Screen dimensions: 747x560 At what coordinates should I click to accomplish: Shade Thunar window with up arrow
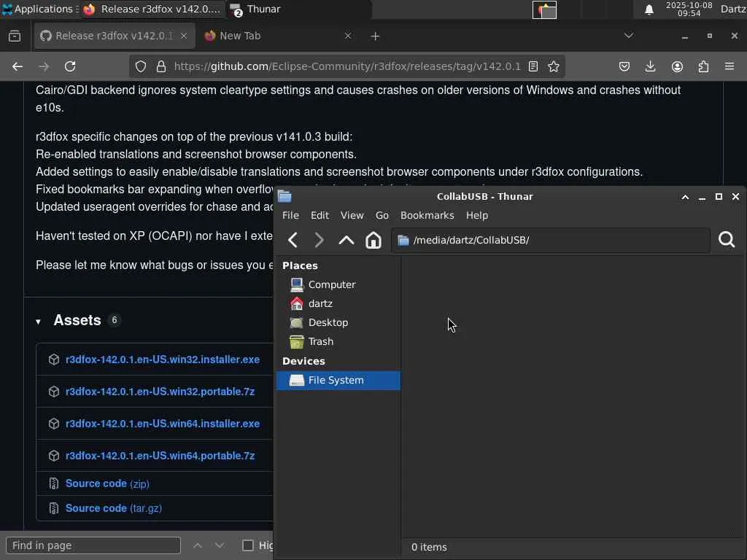[x=685, y=197]
